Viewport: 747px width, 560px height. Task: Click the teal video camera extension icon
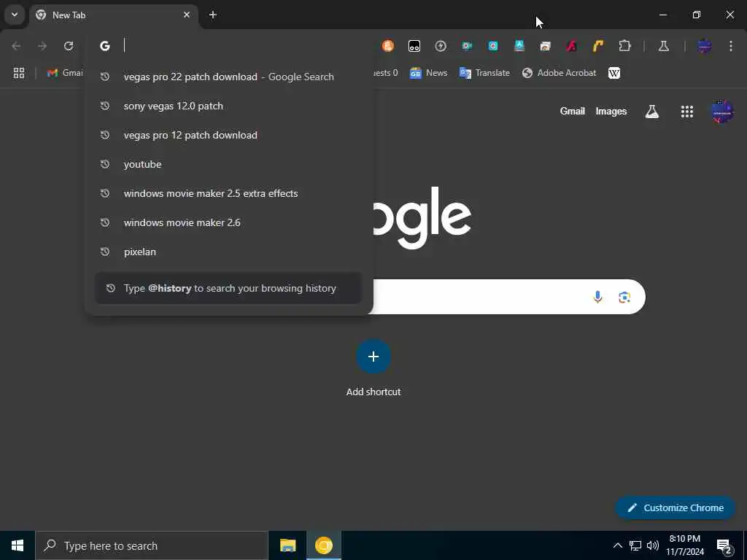tap(467, 46)
